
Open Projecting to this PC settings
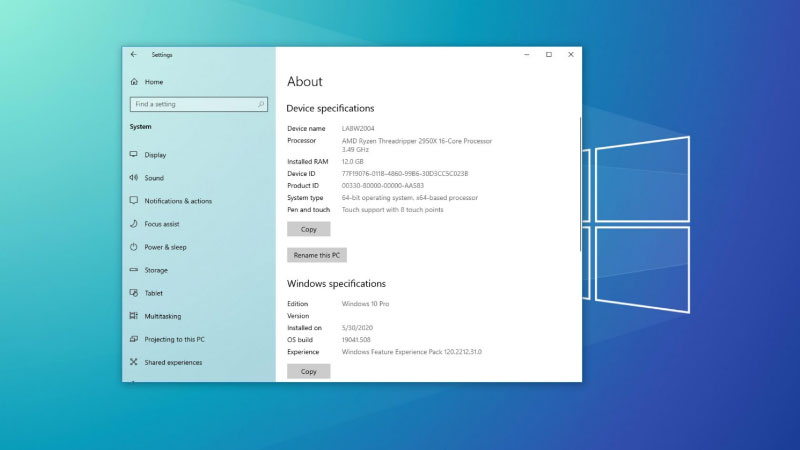point(174,339)
